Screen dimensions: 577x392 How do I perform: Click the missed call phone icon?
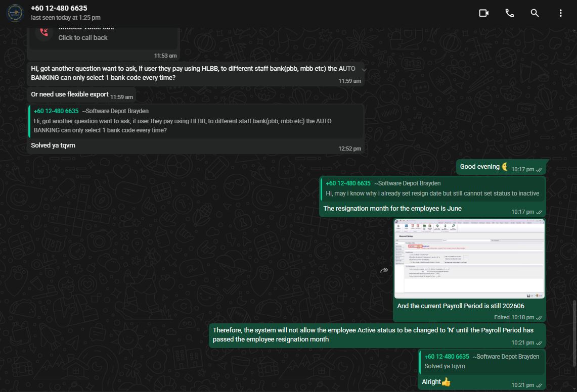point(44,32)
